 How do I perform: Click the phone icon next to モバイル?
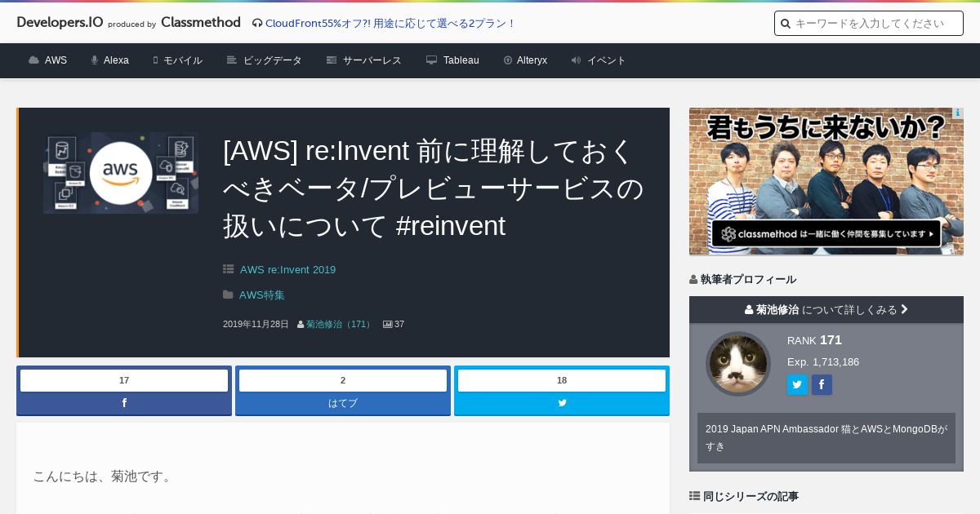pos(155,60)
